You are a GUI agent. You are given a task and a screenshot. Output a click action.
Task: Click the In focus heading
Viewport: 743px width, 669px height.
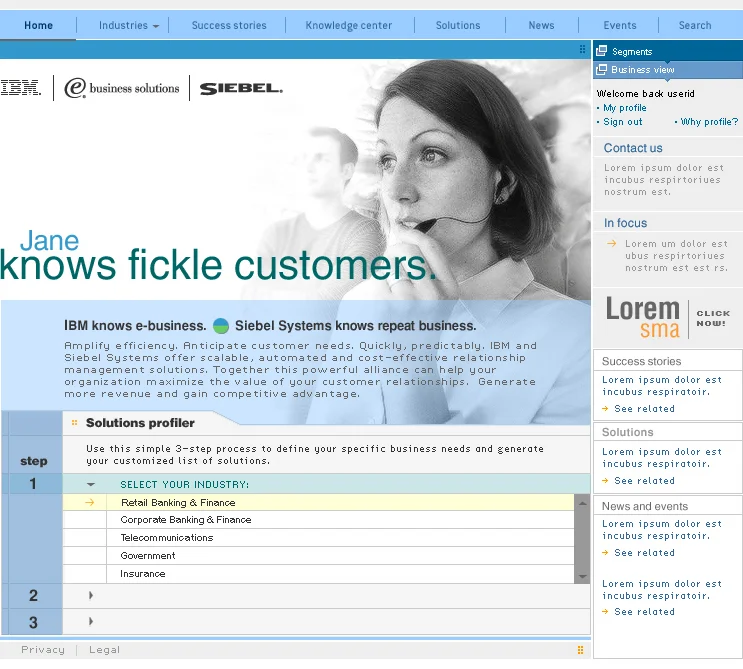click(x=625, y=223)
